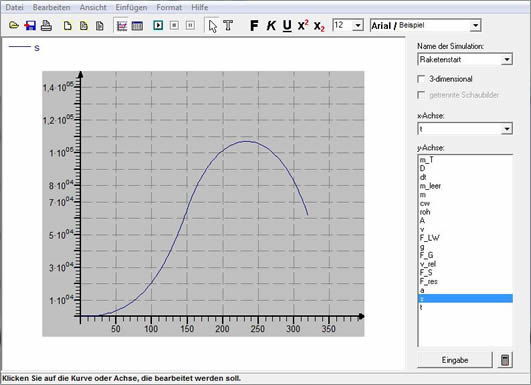Viewport: 531px width, 385px height.
Task: Select the arrow pointer tool
Action: 213,26
